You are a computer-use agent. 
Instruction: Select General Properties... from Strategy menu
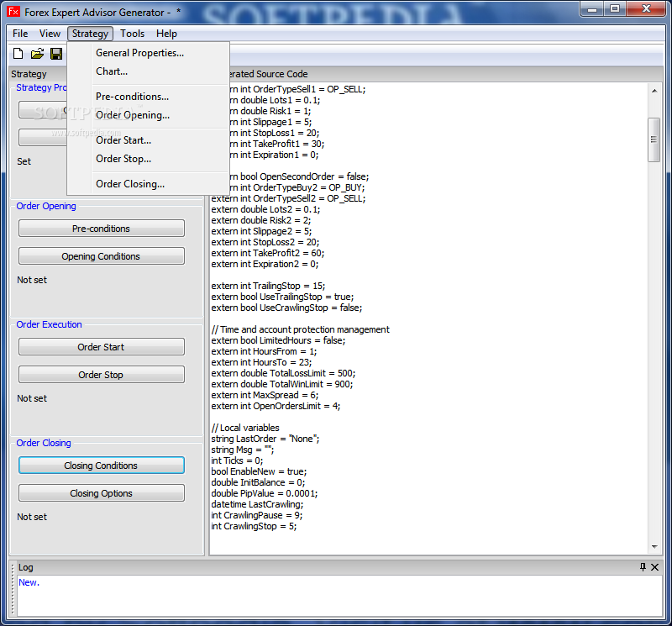pyautogui.click(x=148, y=53)
